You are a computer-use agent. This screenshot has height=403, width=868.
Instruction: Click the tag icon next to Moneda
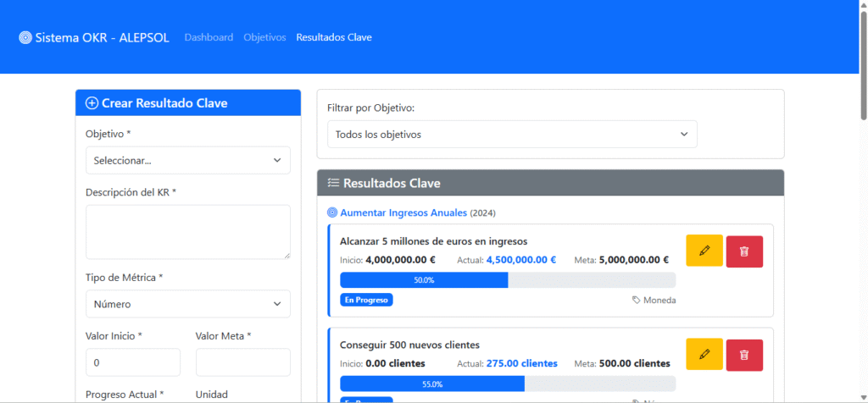(636, 300)
